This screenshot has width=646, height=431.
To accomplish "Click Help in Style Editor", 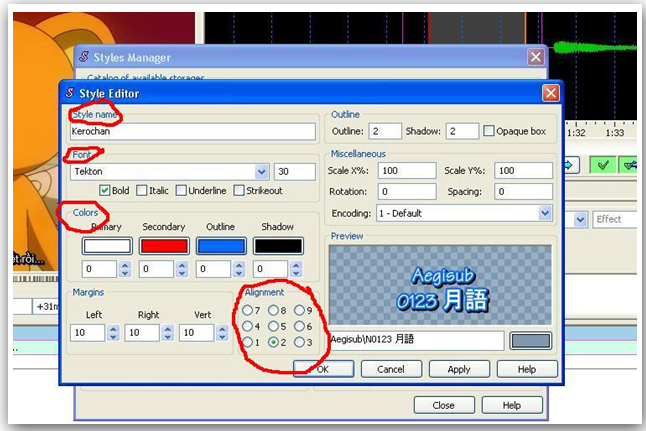I will tap(527, 369).
